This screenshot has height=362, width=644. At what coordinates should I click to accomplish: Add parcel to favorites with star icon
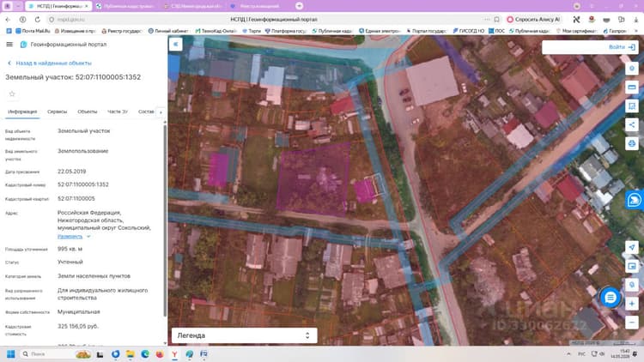(x=12, y=94)
